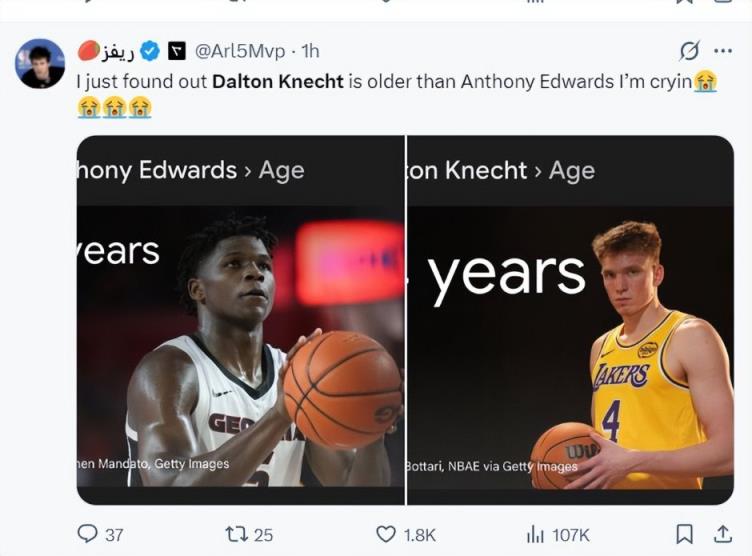Click the football emoji beside the display name

click(x=87, y=50)
